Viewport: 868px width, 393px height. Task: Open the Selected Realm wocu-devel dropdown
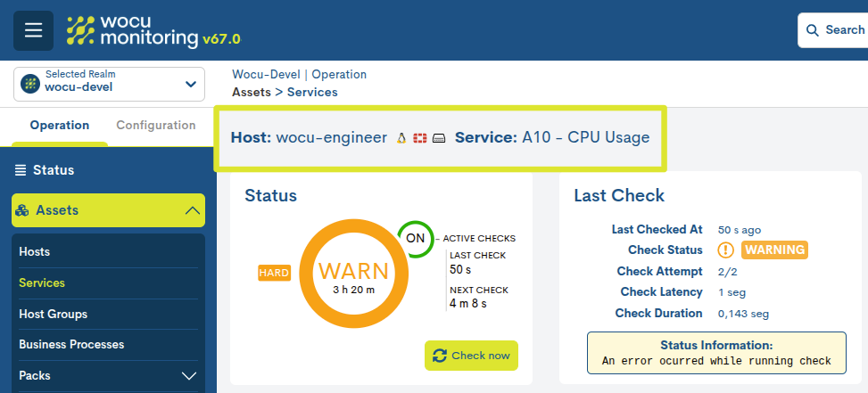pyautogui.click(x=111, y=84)
